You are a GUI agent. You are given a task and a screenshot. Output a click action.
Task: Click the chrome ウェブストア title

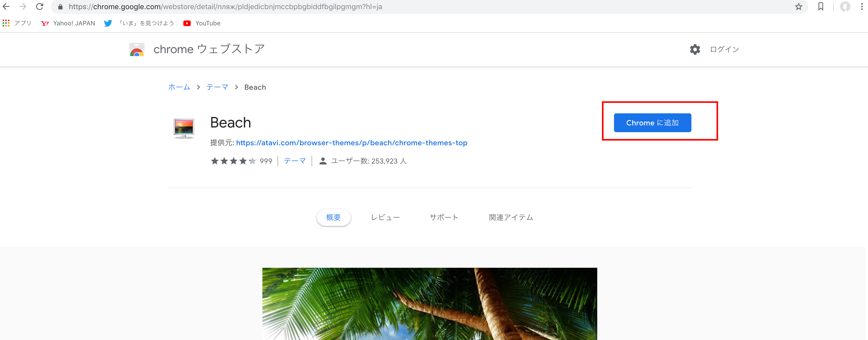pos(209,49)
